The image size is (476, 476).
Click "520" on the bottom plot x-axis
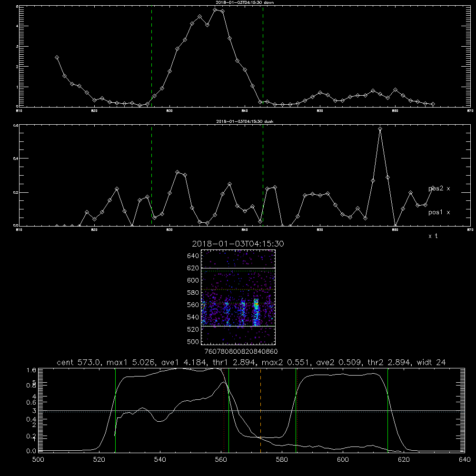point(99,460)
